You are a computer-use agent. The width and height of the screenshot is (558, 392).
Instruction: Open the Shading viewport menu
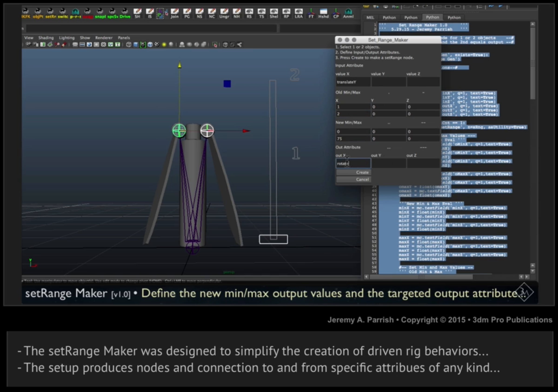pos(46,38)
